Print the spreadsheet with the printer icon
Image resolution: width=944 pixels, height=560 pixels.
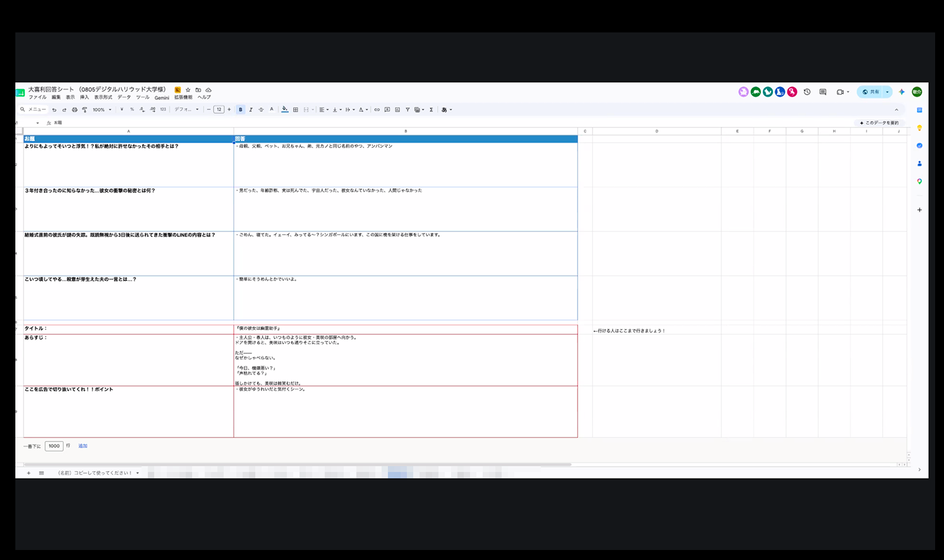[74, 110]
